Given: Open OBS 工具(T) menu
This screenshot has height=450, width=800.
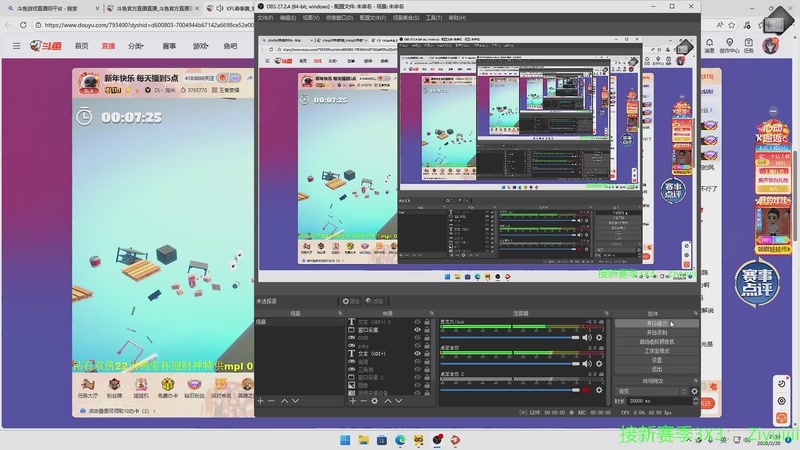Looking at the screenshot, I should pos(434,18).
